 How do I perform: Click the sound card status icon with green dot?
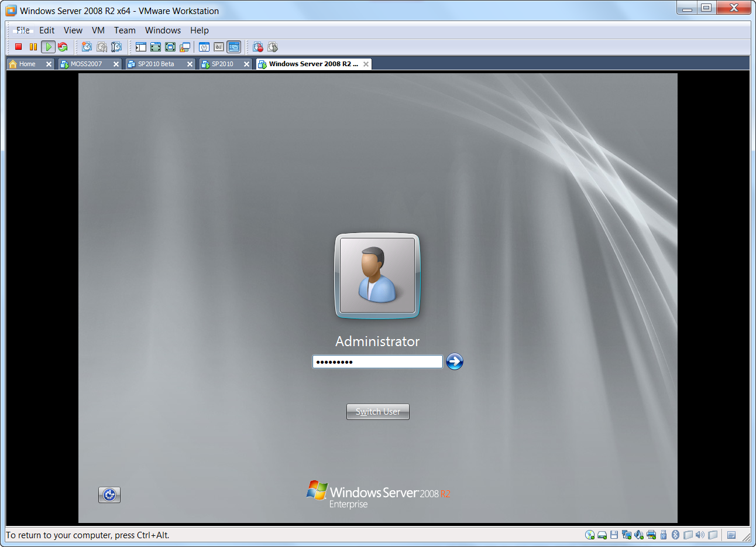(639, 535)
